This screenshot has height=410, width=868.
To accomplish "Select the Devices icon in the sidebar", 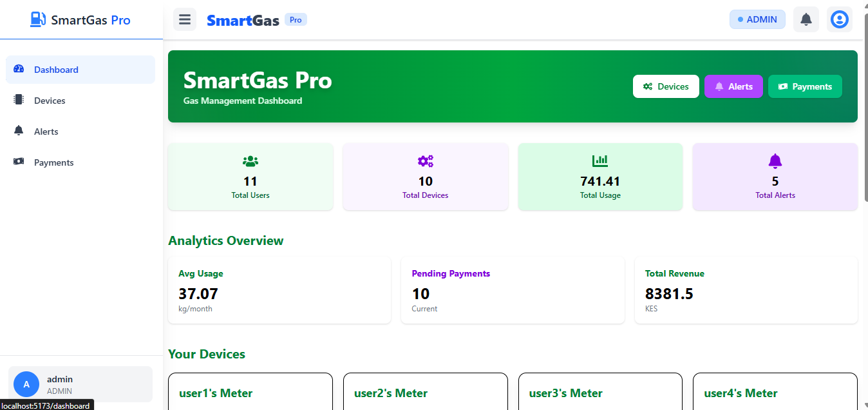I will click(x=19, y=100).
